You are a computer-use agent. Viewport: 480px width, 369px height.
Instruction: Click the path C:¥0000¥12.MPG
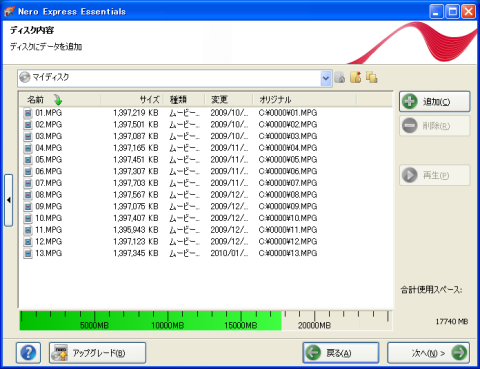click(288, 241)
